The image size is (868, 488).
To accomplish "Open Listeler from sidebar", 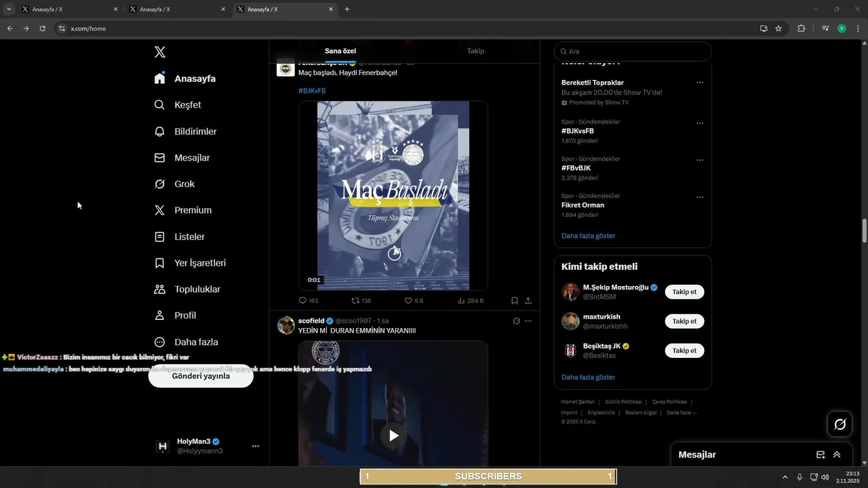I will (x=180, y=237).
